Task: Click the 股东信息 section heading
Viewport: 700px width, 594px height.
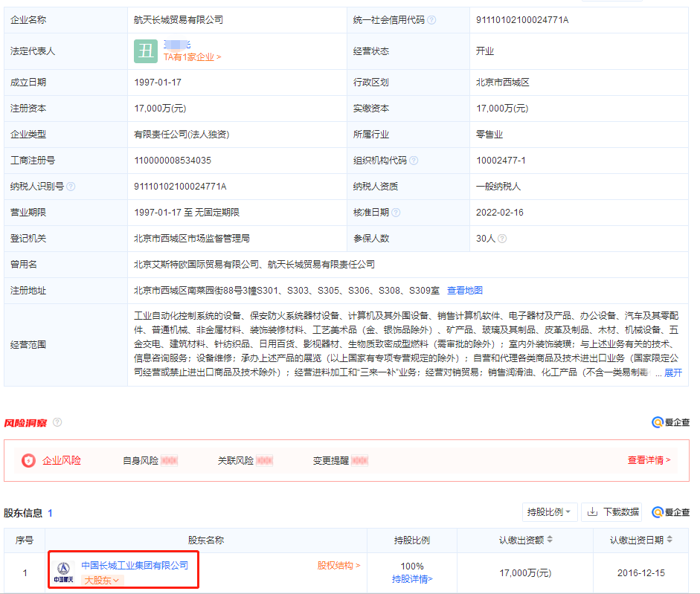Action: (x=23, y=513)
